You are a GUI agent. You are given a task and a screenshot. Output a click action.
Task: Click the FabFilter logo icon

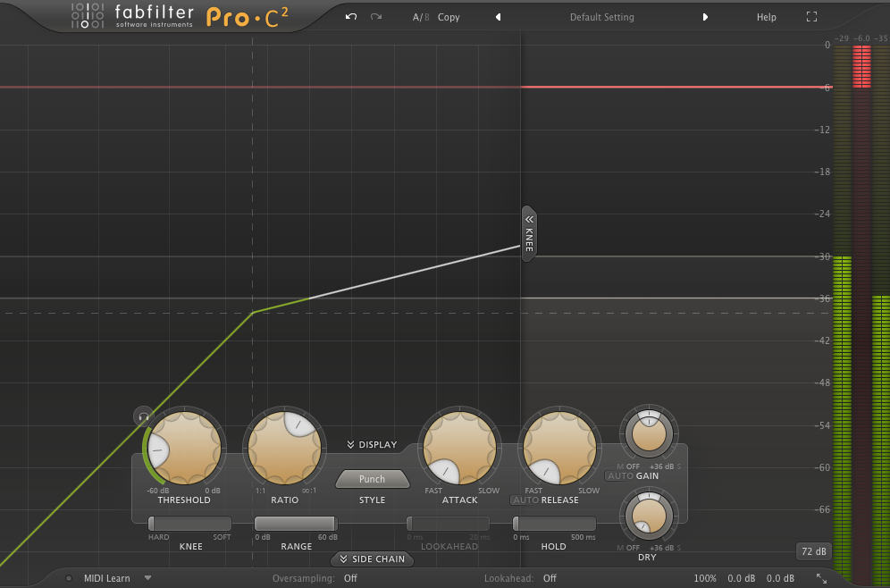[x=88, y=15]
